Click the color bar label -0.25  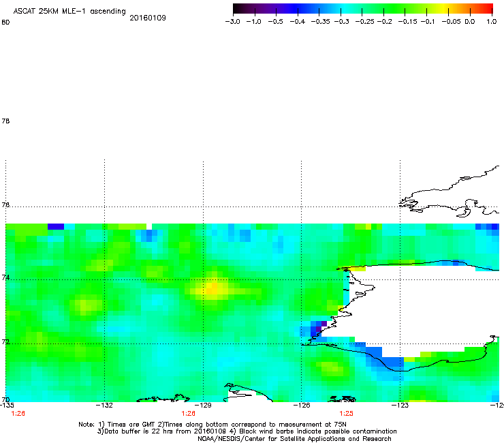[364, 22]
